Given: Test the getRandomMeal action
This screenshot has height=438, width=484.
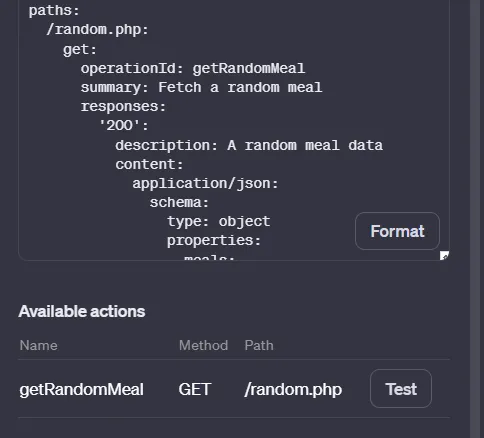Looking at the screenshot, I should coord(401,389).
